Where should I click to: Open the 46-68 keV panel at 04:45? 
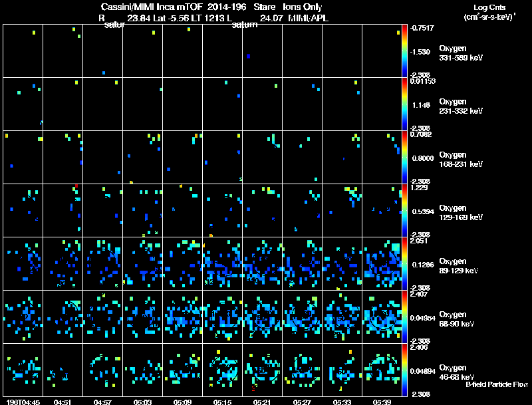coord(23,370)
